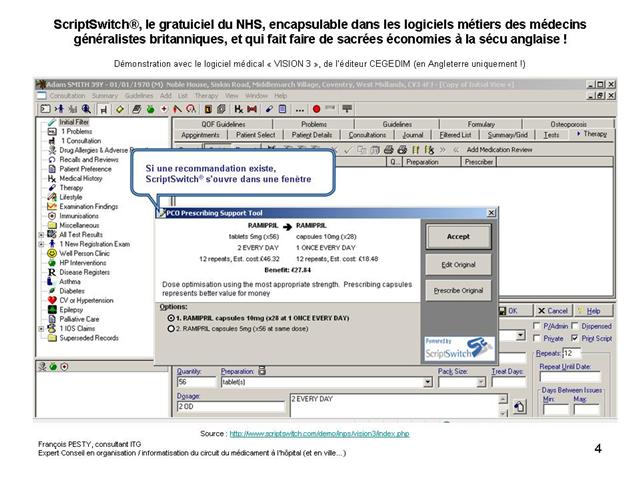Click the Hx medical history toolbar icon
This screenshot has height=480, width=640.
point(238,109)
